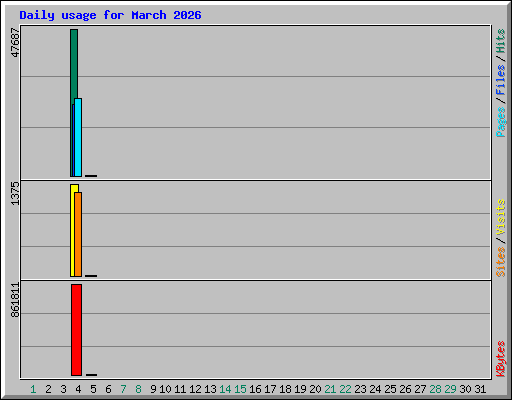The width and height of the screenshot is (512, 400).
Task: Click day 8 on the x-axis
Action: (138, 389)
